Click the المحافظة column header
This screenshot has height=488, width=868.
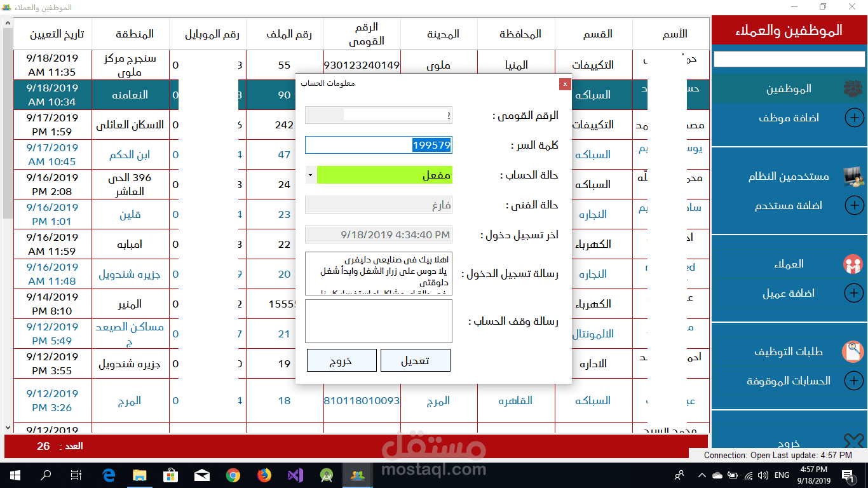coord(517,34)
